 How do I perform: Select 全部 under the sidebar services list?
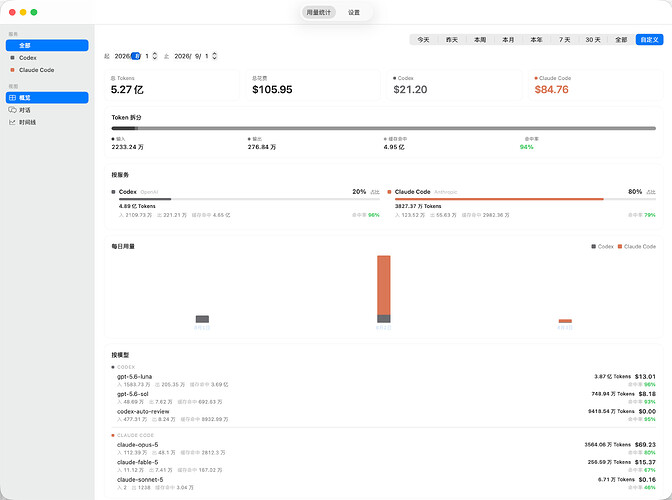tap(47, 45)
